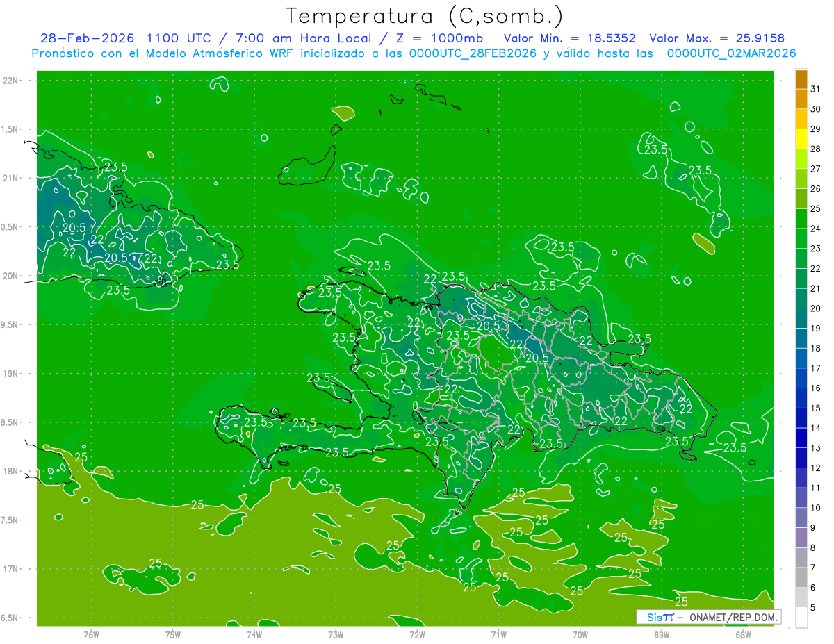Click the longitude axis label "74W"
Image resolution: width=834 pixels, height=644 pixels.
254,635
